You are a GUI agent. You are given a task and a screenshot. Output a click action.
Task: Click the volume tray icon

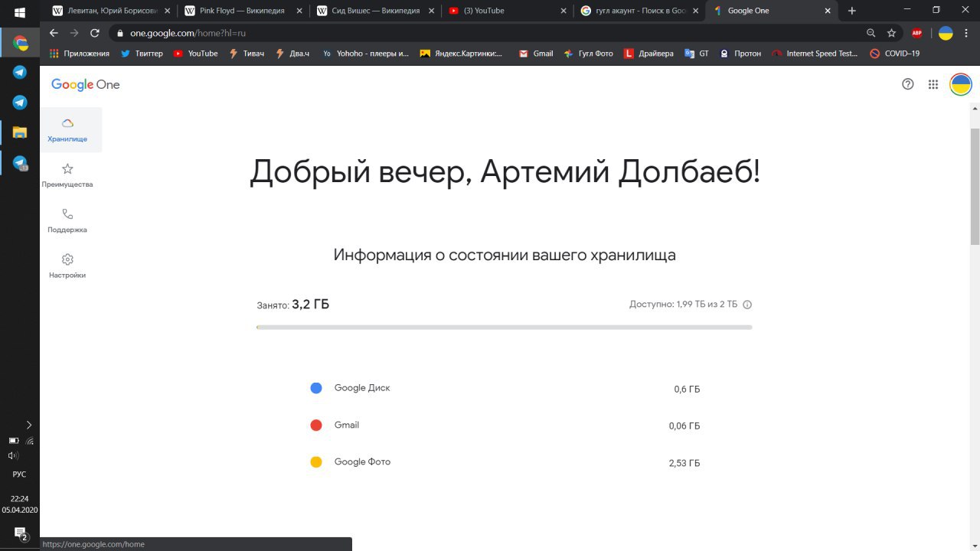[13, 455]
